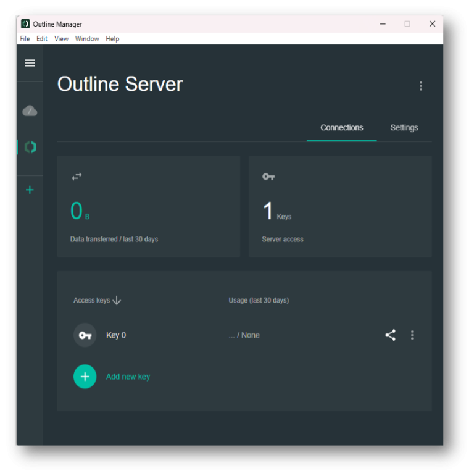
Task: Sort by Access keys arrow
Action: pyautogui.click(x=117, y=301)
